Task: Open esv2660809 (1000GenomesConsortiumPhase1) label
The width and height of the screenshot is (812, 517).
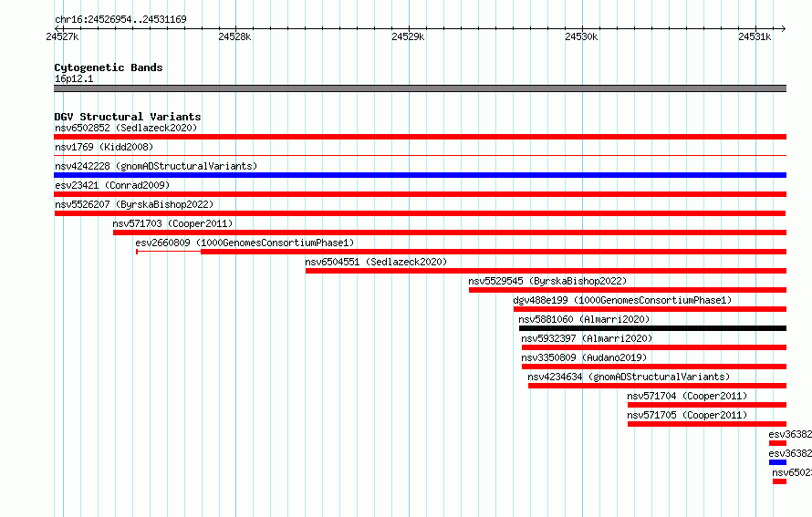Action: point(245,243)
